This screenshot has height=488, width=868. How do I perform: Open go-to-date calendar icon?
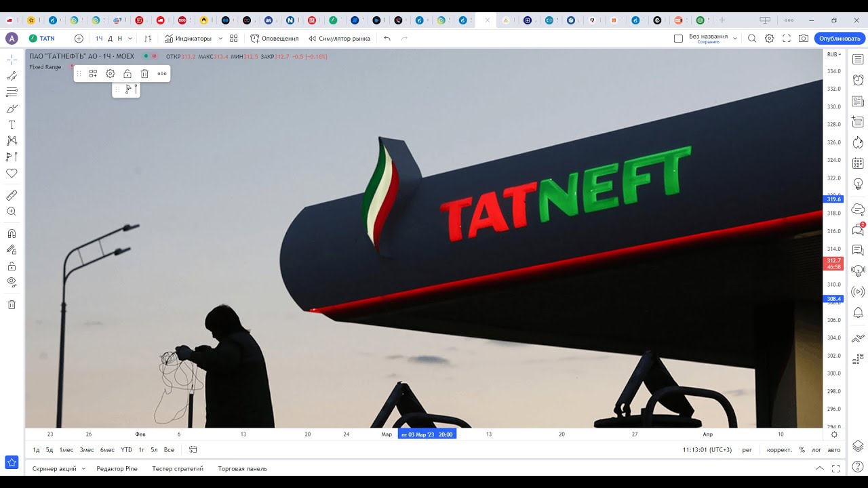point(193,450)
